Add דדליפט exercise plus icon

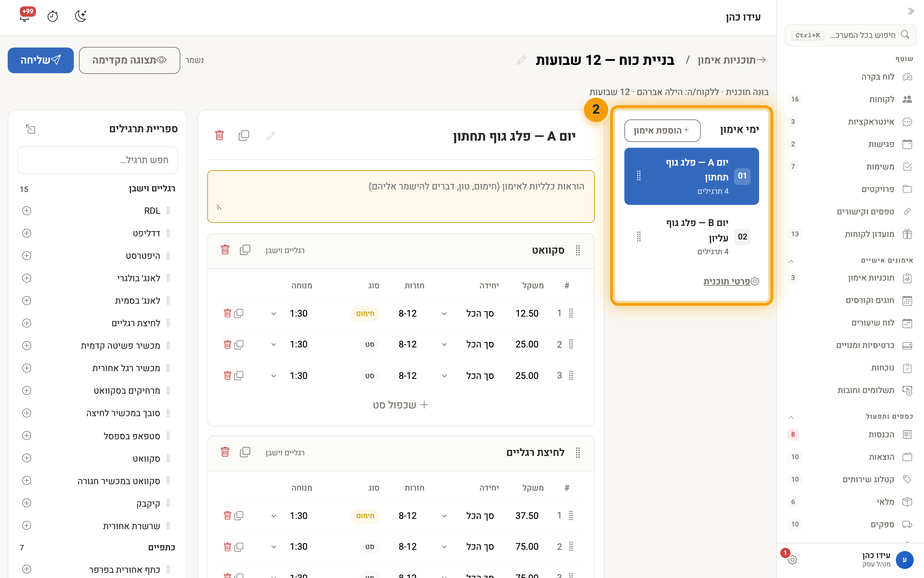pyautogui.click(x=26, y=233)
